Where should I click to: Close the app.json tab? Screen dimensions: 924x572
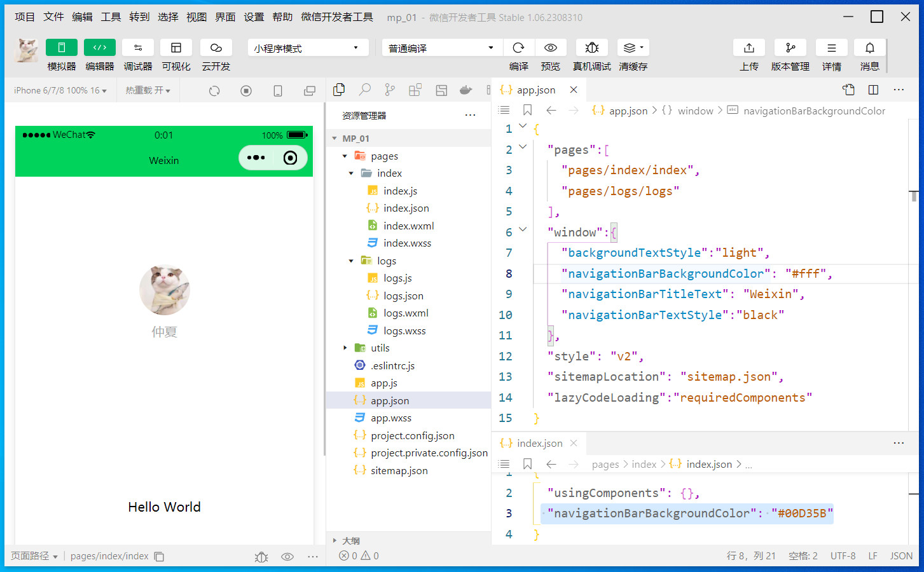pos(574,90)
